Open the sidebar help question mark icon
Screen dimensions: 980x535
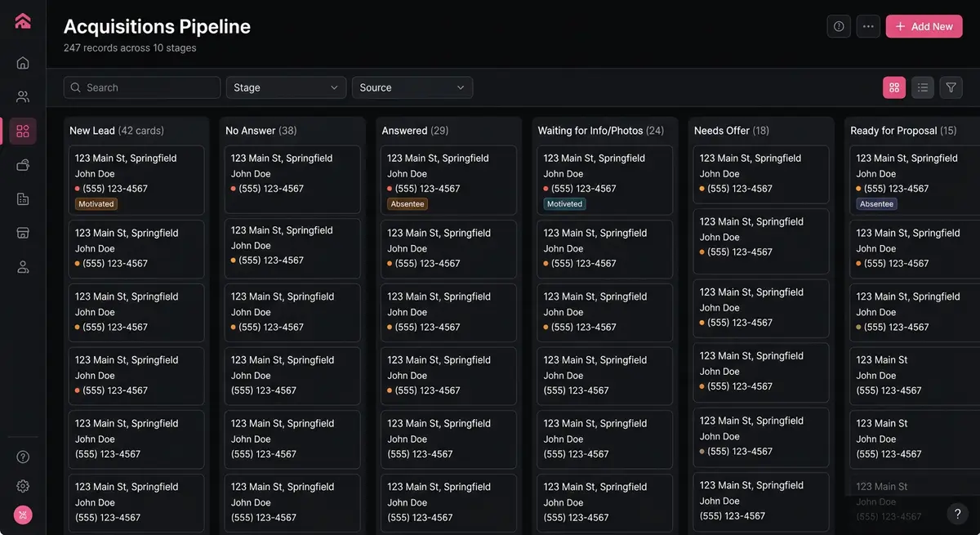point(23,457)
